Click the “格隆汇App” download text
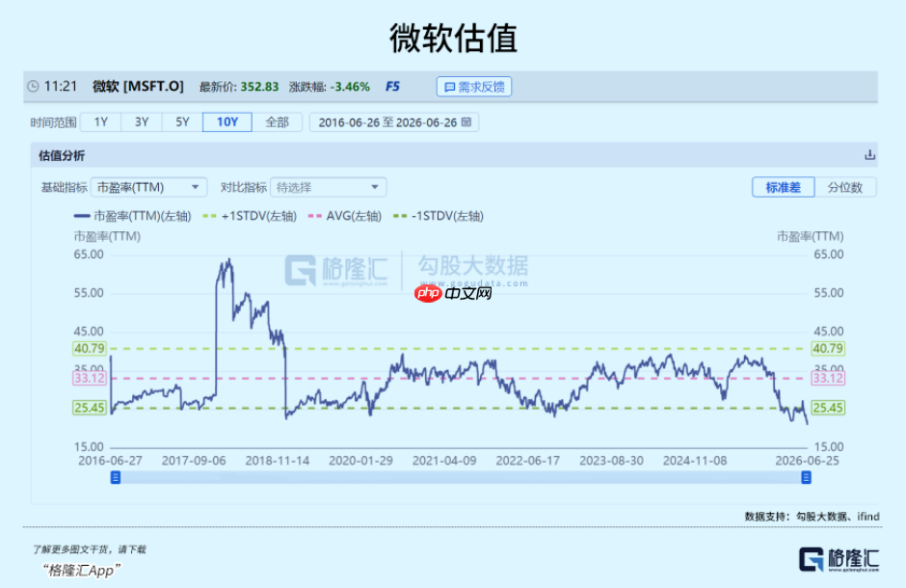The width and height of the screenshot is (906, 588). 81,570
